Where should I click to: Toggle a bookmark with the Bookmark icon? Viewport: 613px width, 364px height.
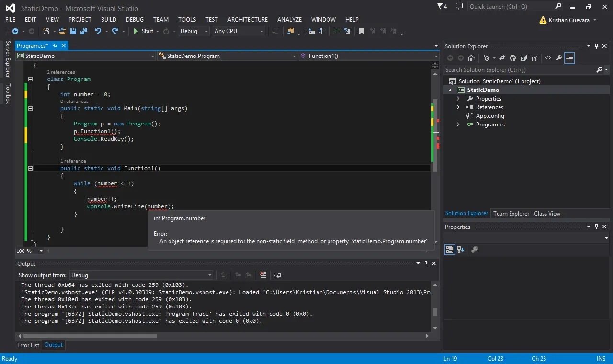point(362,31)
